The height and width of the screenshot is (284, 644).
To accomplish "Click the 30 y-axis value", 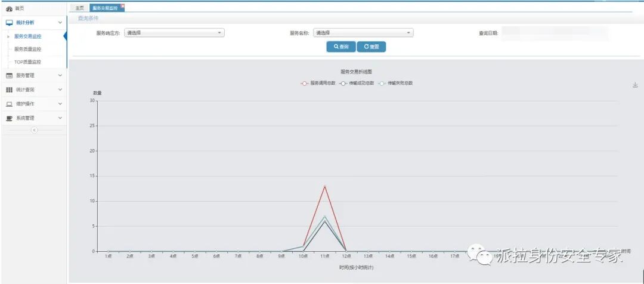I will point(92,101).
